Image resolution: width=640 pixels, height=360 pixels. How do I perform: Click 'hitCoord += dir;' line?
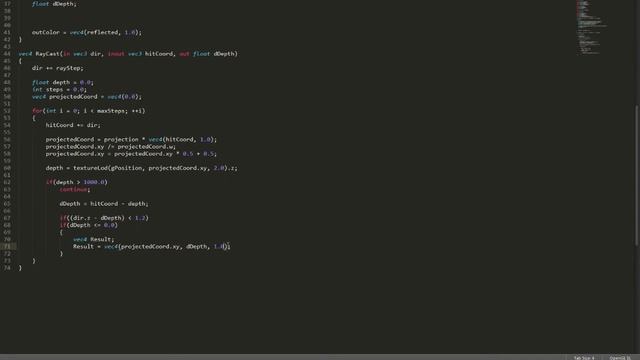73,125
